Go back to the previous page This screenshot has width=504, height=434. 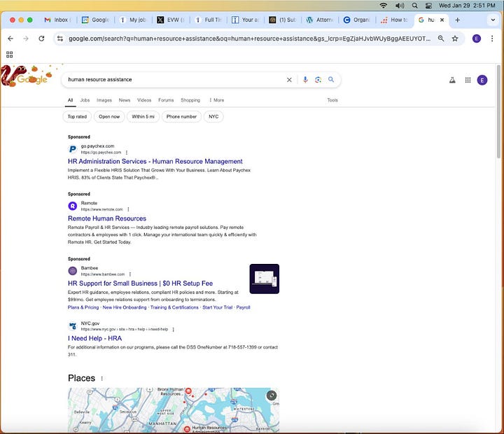tap(10, 38)
